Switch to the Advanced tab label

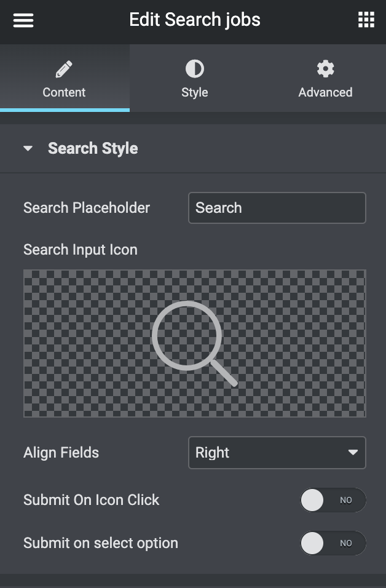[x=325, y=92]
